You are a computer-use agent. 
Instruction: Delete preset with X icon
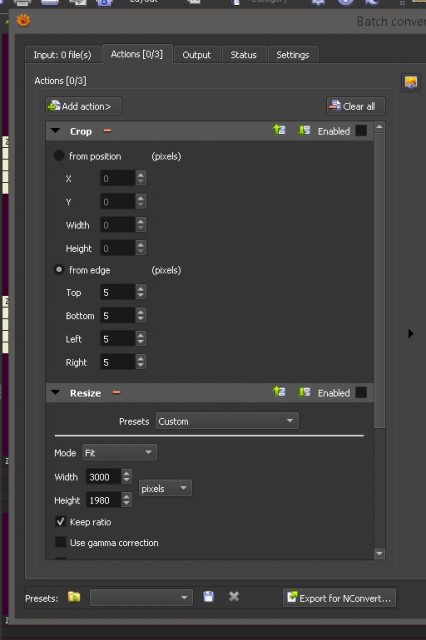coord(234,597)
